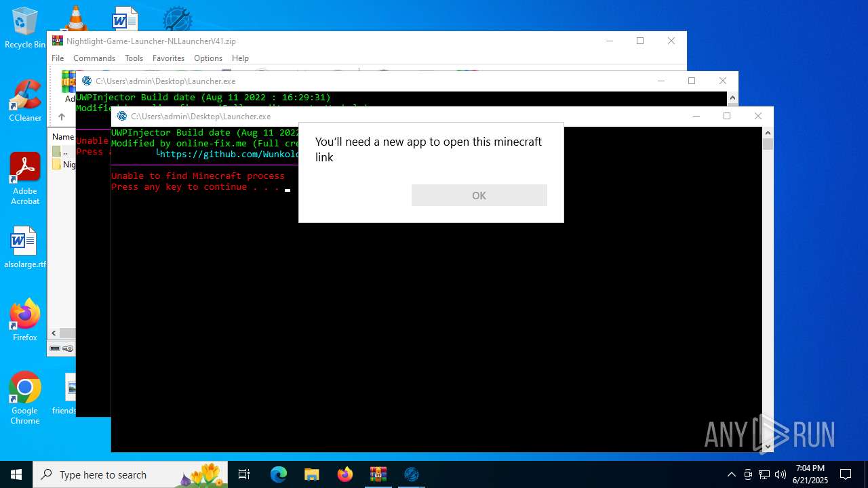The width and height of the screenshot is (868, 488).
Task: Select the Nig... folder row in WinRAR
Action: 63,165
